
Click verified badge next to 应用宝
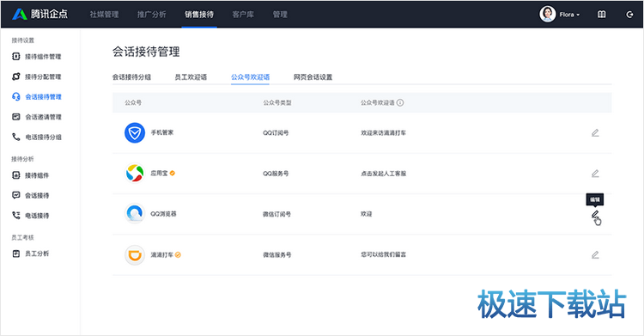pyautogui.click(x=173, y=173)
